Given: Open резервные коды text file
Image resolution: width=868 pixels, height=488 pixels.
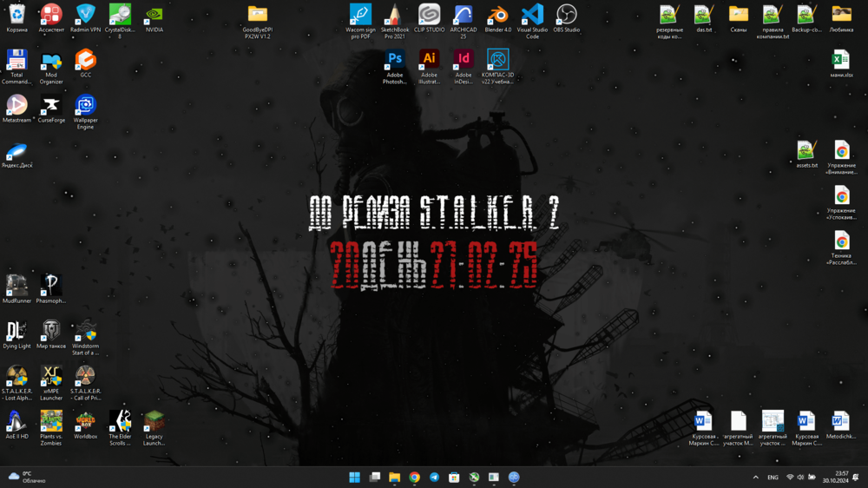Looking at the screenshot, I should pos(669,21).
